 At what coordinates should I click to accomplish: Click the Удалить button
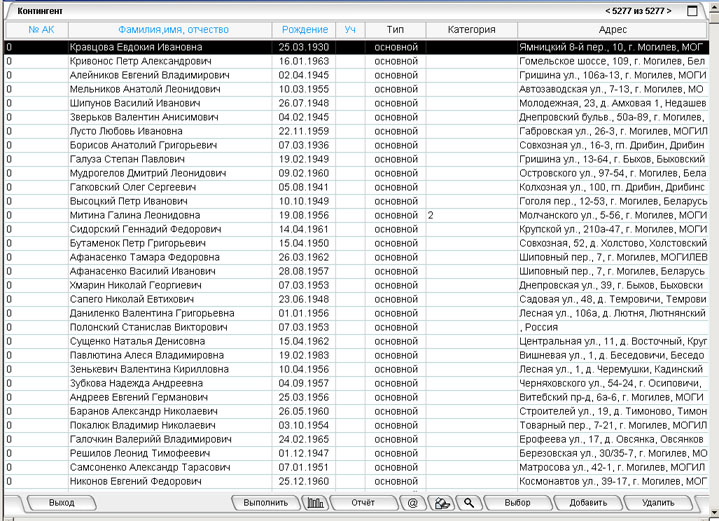tap(658, 503)
